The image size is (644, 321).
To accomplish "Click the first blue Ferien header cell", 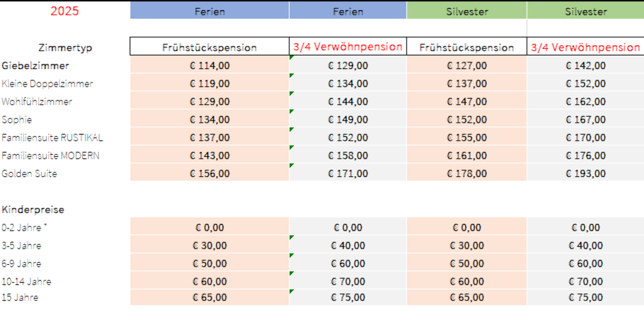I will [x=209, y=11].
